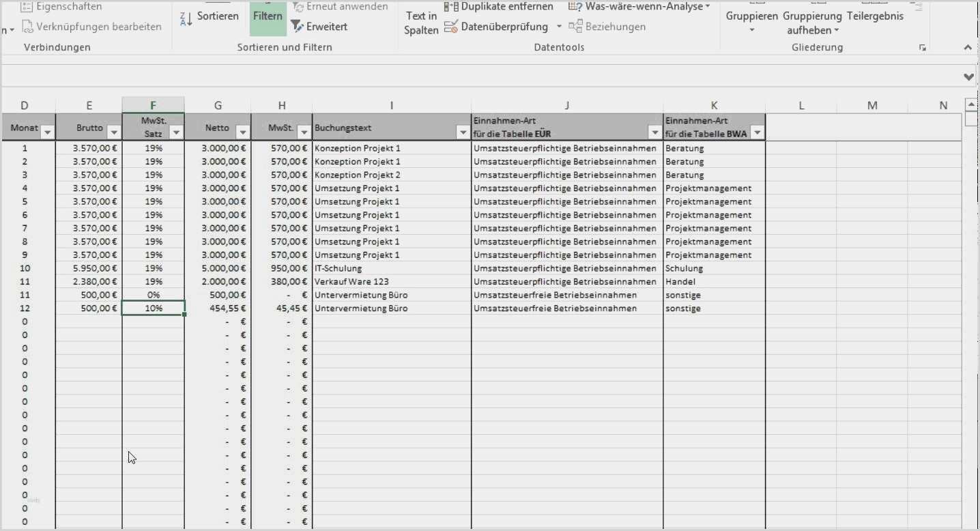Open the Was-wäre-wenn-Analyse dropdown

(x=639, y=7)
